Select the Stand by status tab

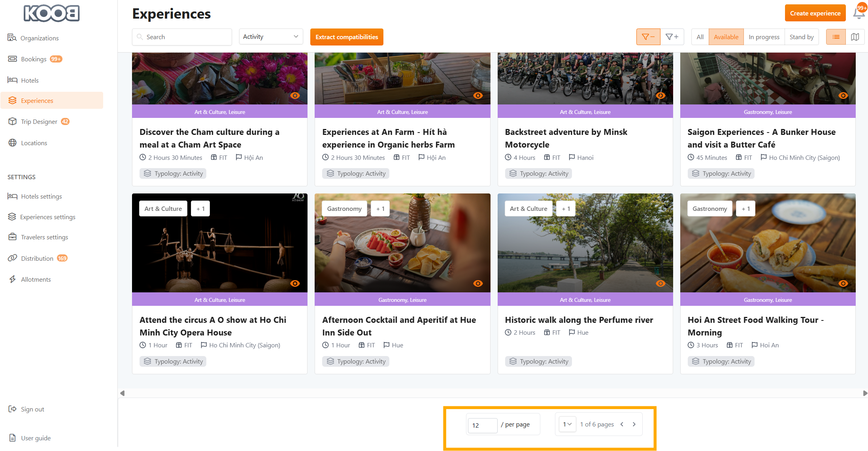[801, 37]
